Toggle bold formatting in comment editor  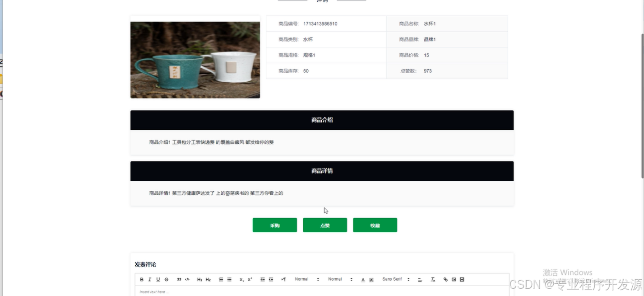click(x=142, y=280)
